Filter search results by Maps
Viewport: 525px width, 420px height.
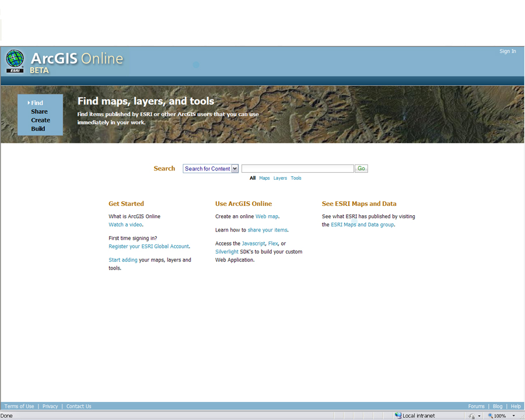pos(264,178)
